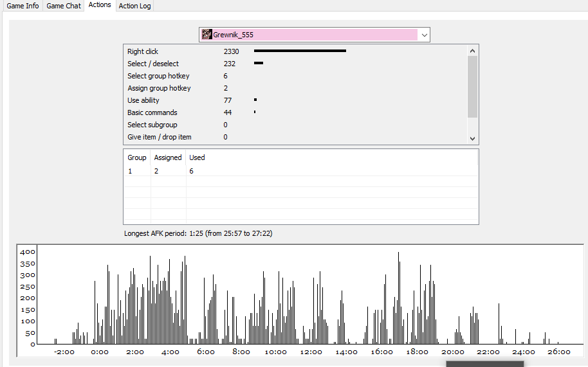Select the Give item / drop item row
The image size is (588, 367).
pyautogui.click(x=295, y=137)
